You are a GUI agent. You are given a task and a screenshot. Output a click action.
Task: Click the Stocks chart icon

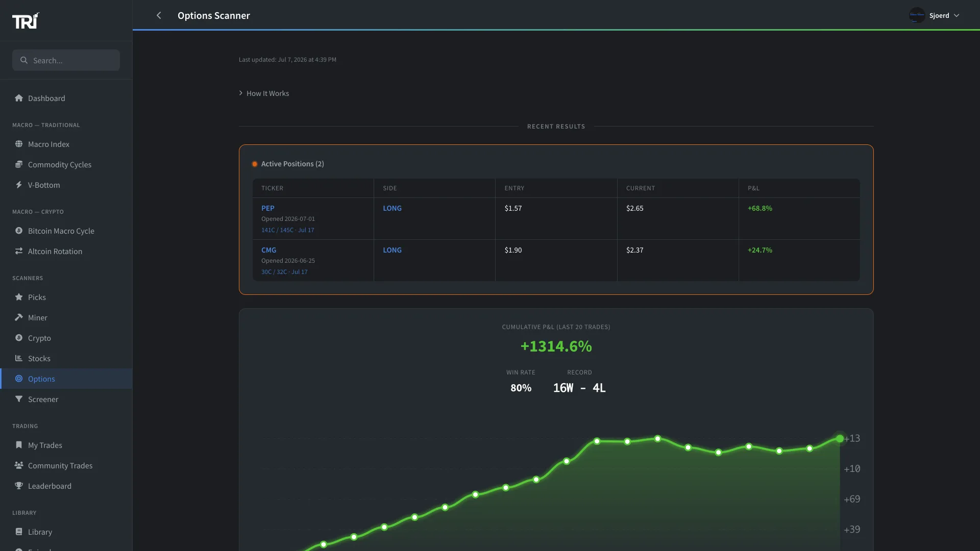(x=19, y=358)
